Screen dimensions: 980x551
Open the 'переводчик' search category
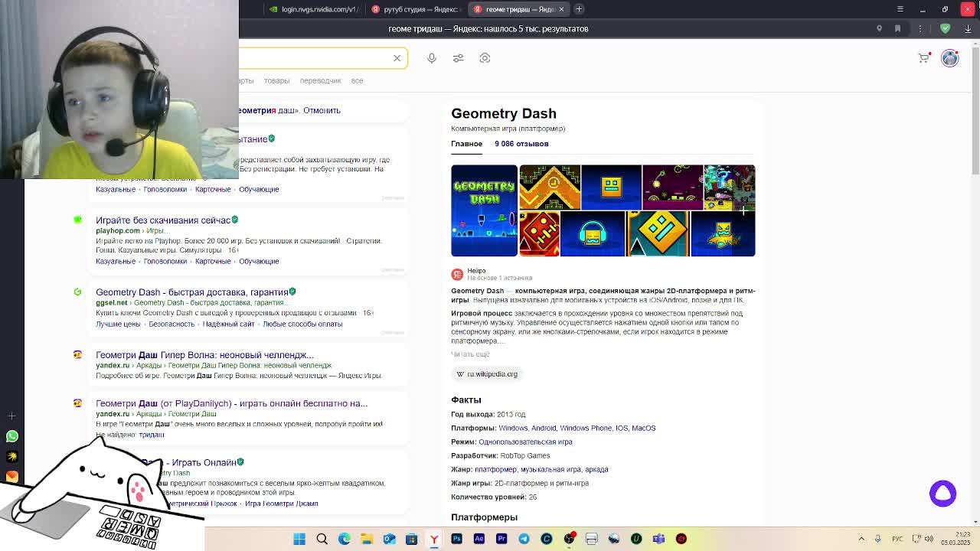pos(320,80)
